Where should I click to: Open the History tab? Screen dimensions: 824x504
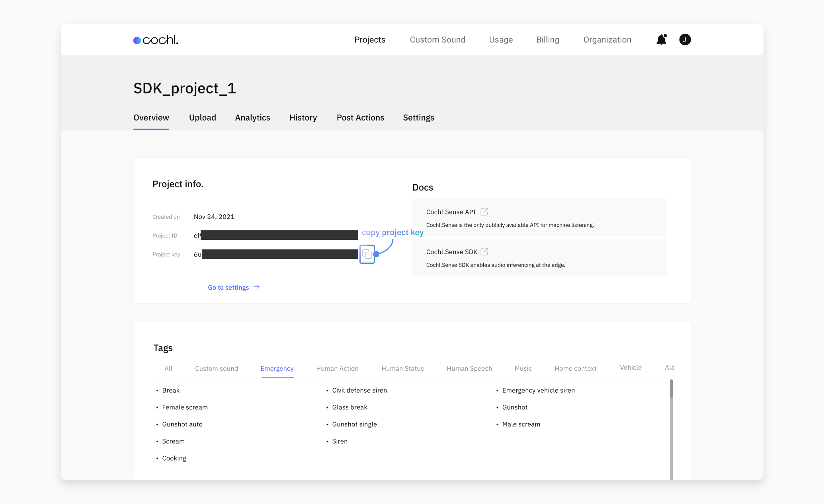click(x=303, y=118)
